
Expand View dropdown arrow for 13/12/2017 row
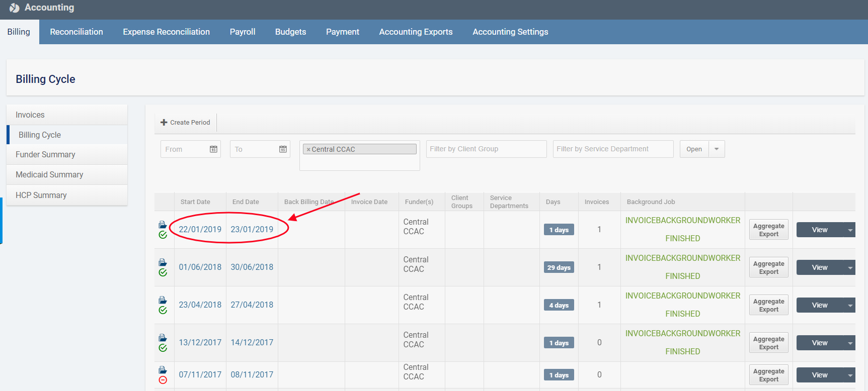coord(850,343)
